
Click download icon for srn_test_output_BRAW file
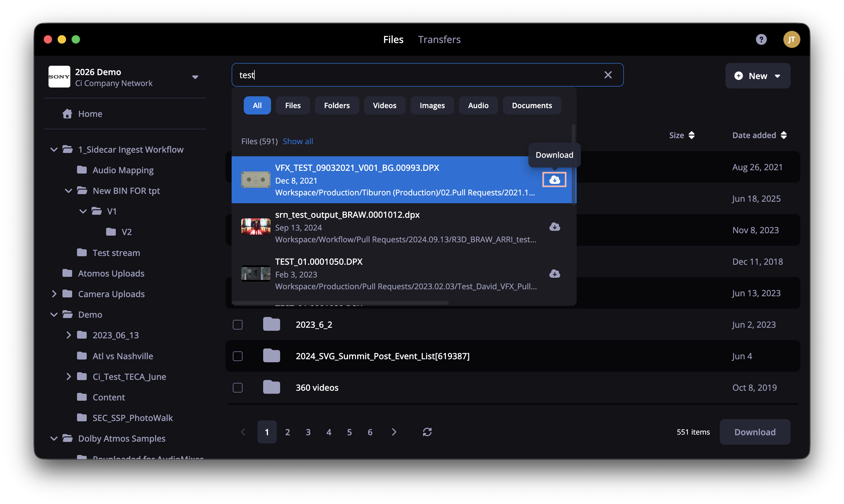click(554, 227)
